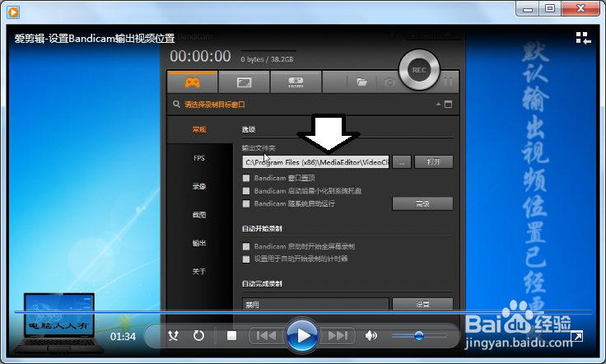Enable auto-start recording timer checkbox
The height and width of the screenshot is (364, 606).
[246, 259]
